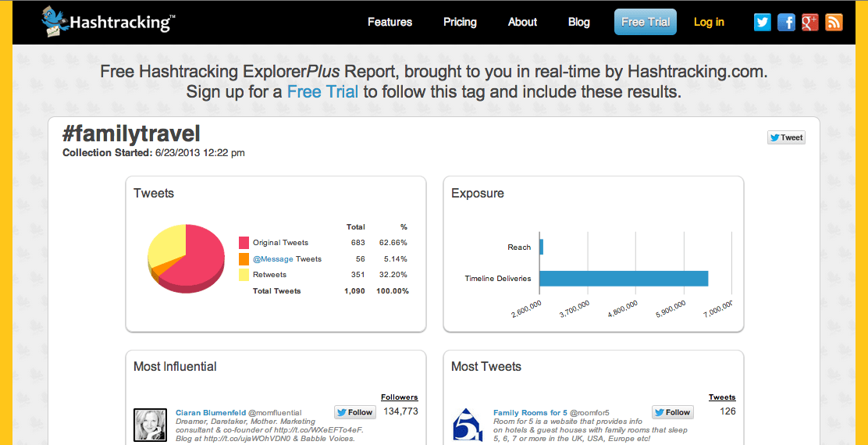Go to the Pricing page

[460, 22]
